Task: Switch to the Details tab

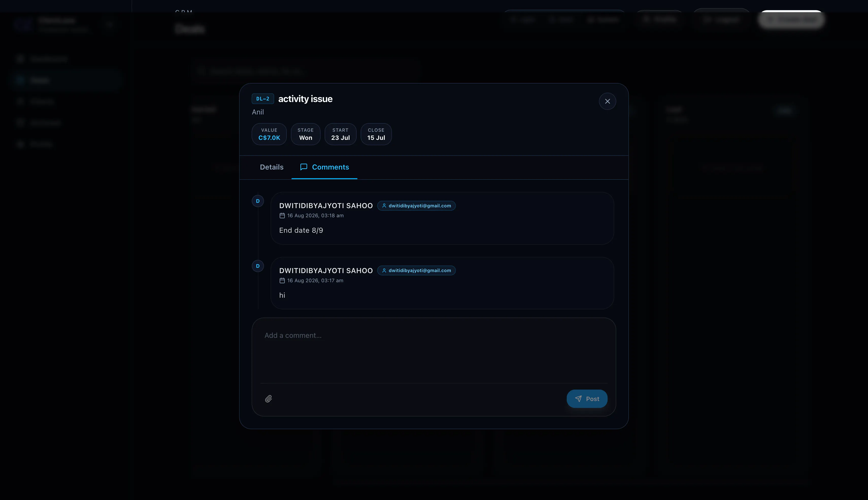Action: pyautogui.click(x=272, y=167)
